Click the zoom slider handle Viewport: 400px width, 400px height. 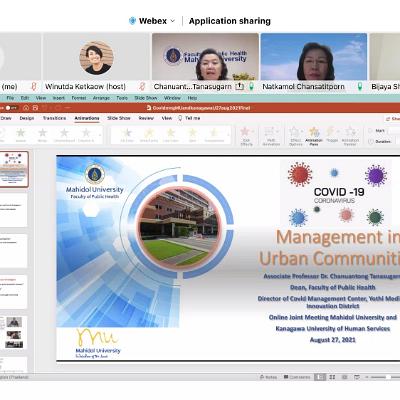[388, 377]
